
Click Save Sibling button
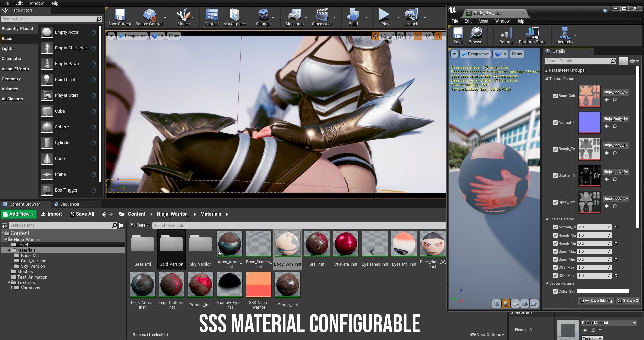tap(597, 301)
